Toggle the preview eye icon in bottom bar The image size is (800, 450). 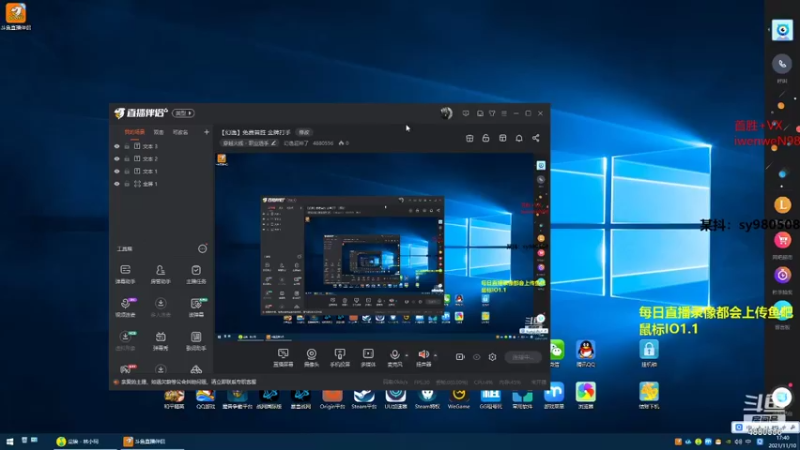(x=477, y=357)
